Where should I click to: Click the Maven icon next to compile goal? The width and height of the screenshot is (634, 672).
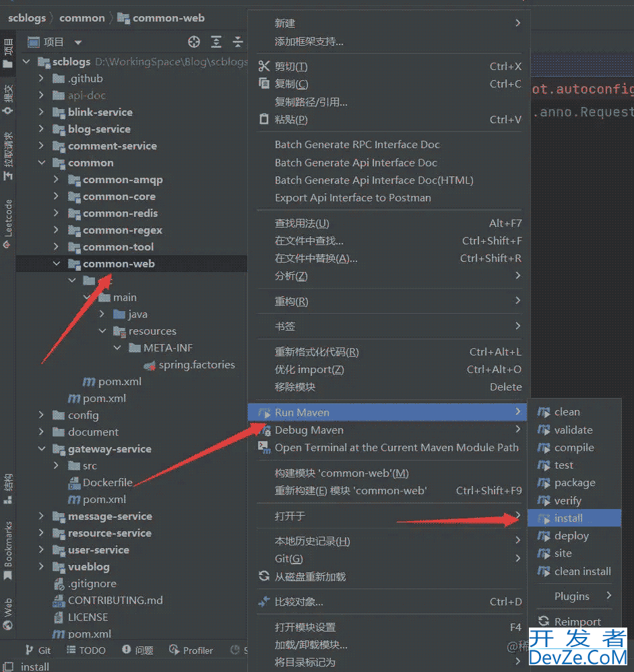click(x=544, y=448)
